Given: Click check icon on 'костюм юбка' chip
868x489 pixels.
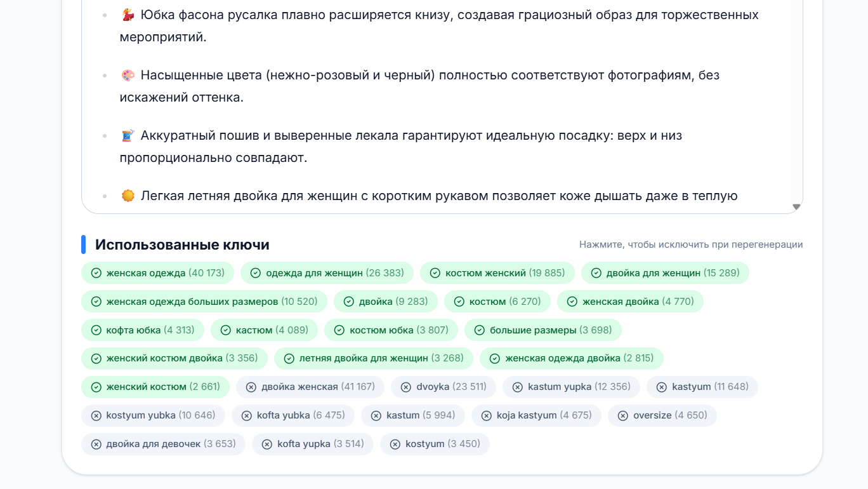Looking at the screenshot, I should [x=339, y=330].
